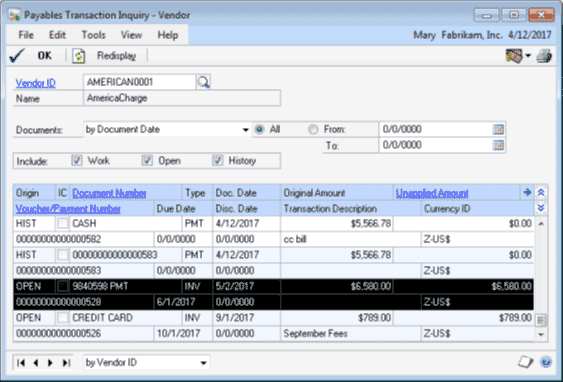Select the All radio button
The height and width of the screenshot is (382, 563).
259,129
